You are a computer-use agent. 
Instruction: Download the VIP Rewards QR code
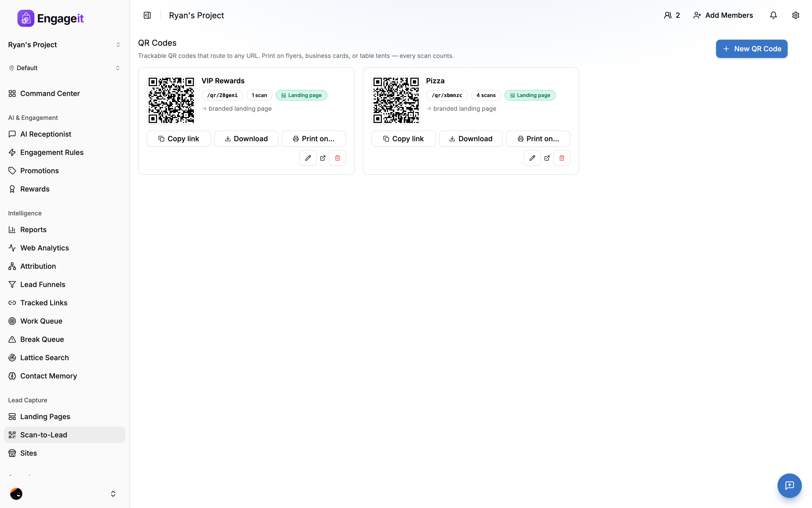point(246,139)
